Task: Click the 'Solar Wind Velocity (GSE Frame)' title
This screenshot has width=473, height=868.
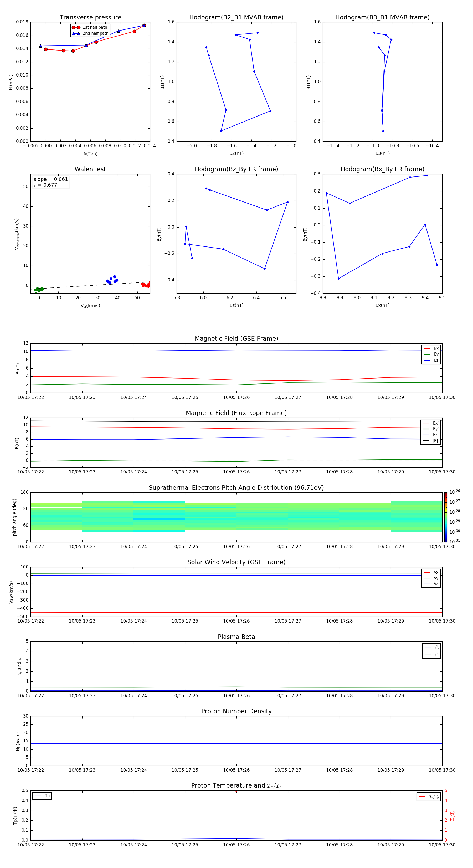Action: point(236,562)
